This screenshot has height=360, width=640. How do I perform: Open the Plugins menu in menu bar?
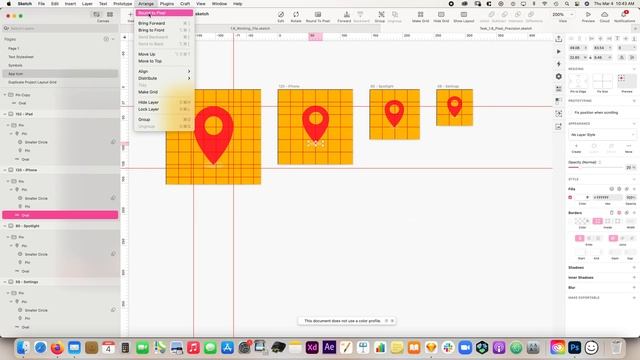167,4
